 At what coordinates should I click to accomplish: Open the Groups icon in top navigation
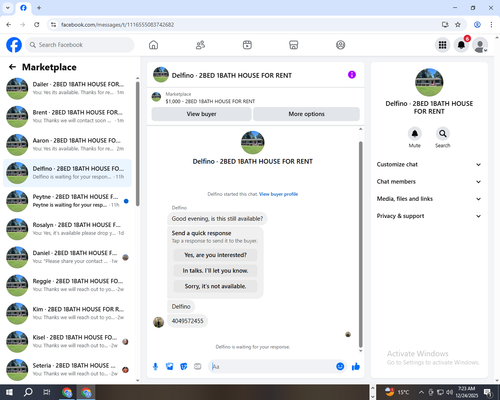(340, 45)
